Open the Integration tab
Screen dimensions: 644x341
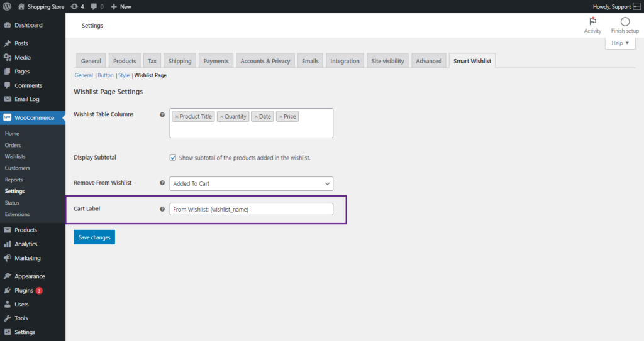[345, 61]
